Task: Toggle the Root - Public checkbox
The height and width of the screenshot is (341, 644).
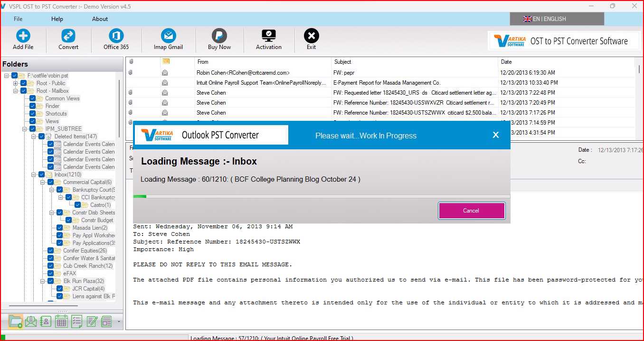Action: point(24,83)
